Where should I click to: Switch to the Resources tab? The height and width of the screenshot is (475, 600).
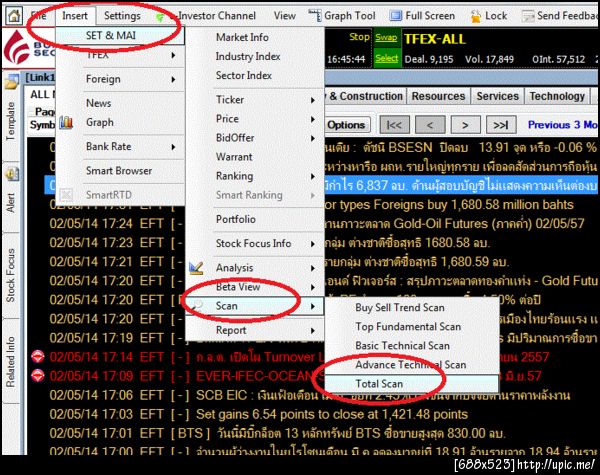point(438,96)
